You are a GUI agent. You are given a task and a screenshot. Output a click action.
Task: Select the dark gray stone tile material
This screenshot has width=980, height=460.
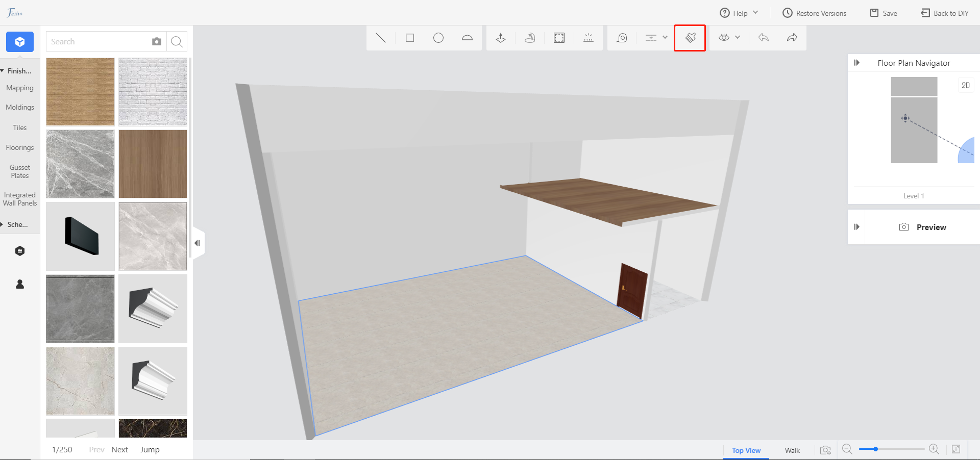[80, 309]
